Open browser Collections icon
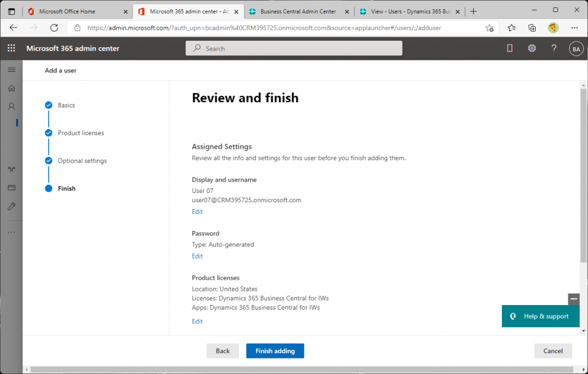588x374 pixels. [532, 28]
